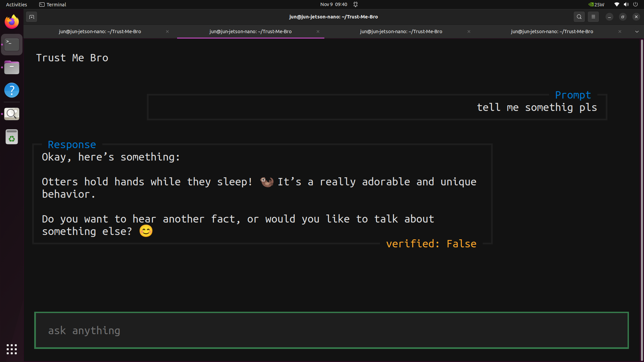Image resolution: width=644 pixels, height=362 pixels.
Task: Focus the ask anything input field
Action: (x=331, y=330)
